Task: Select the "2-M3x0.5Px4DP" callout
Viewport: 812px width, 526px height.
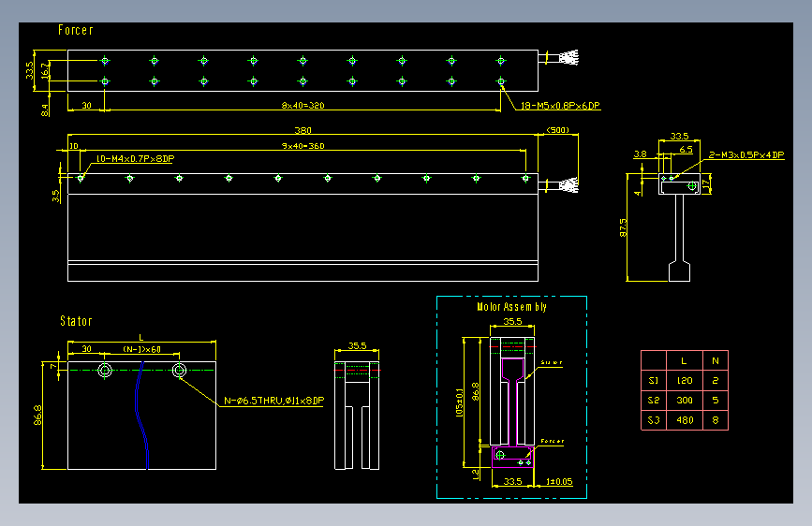Action: (746, 154)
